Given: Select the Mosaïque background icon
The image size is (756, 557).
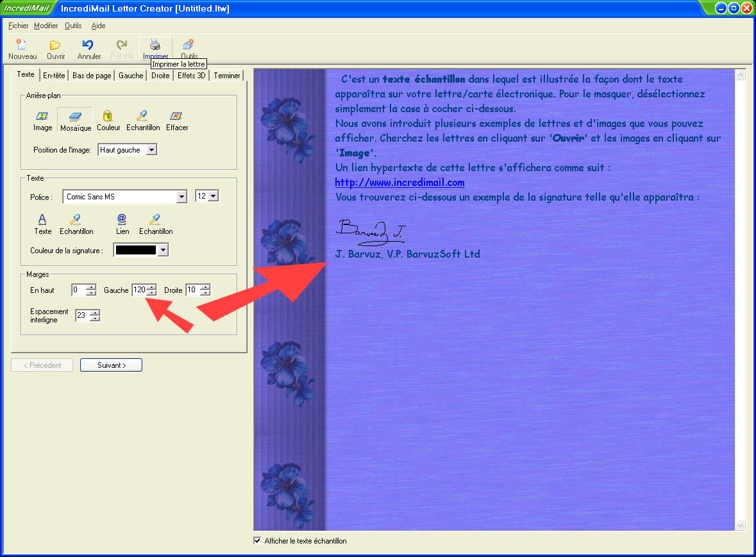Looking at the screenshot, I should click(x=75, y=121).
